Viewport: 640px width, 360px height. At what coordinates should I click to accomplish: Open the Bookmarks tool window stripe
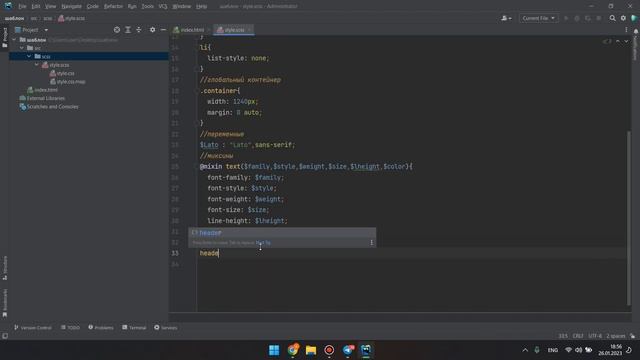coord(4,303)
